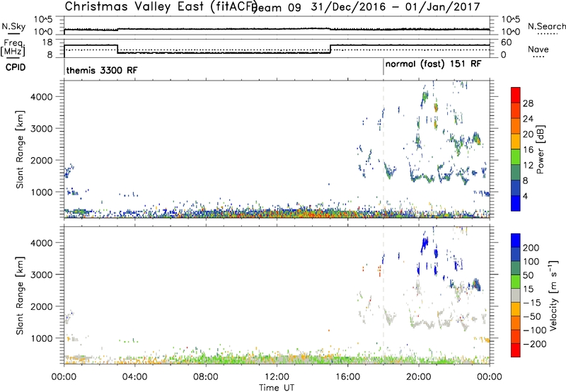The height and width of the screenshot is (392, 566).
Task: Click the 'N.Search' label
Action: tap(546, 26)
